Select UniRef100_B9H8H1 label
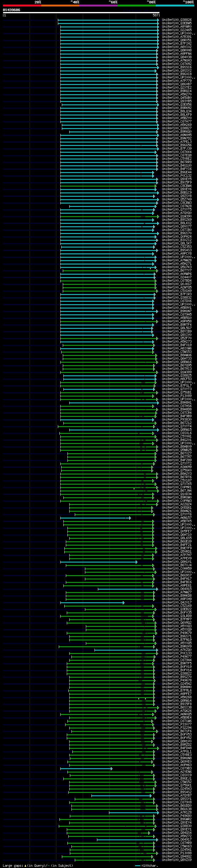Screen dimensions: 197x868 point(177,402)
